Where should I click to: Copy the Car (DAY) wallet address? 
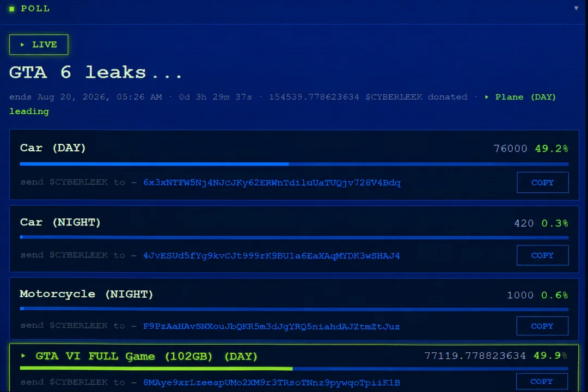point(543,182)
